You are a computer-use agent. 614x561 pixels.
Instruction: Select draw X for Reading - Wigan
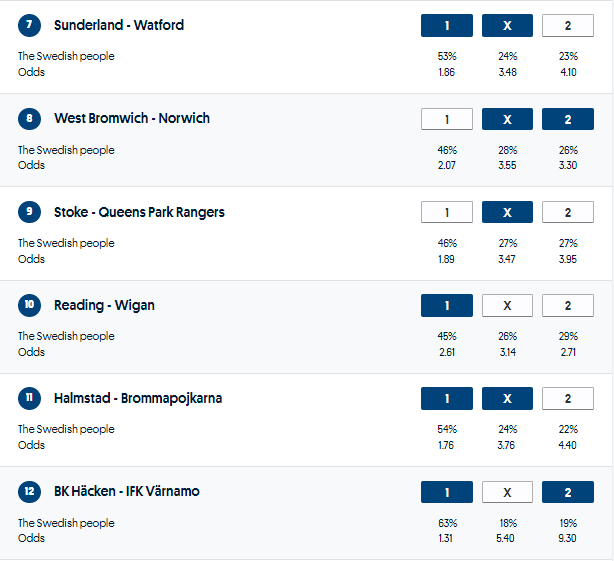[507, 305]
